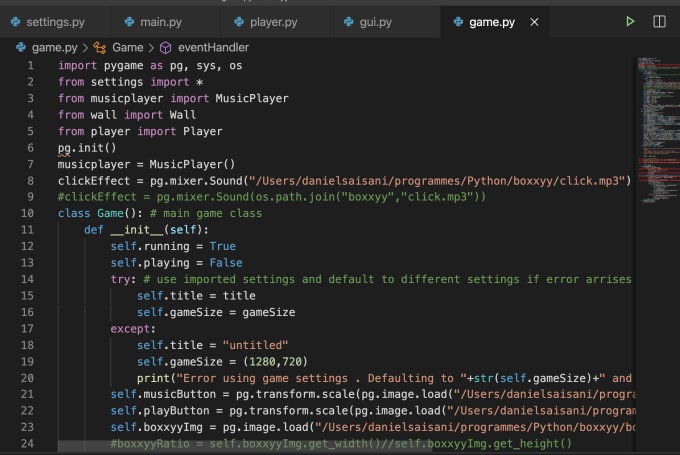The height and width of the screenshot is (455, 680).
Task: Click the '# main game class' comment
Action: coord(206,213)
